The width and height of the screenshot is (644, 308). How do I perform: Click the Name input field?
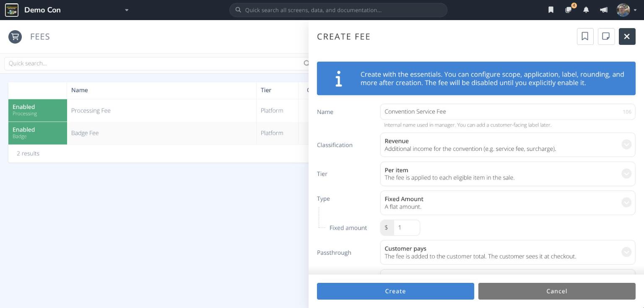508,111
